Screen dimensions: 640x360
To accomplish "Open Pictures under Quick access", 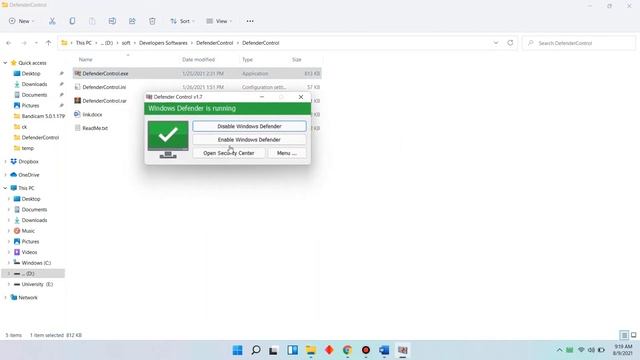I will (x=30, y=105).
